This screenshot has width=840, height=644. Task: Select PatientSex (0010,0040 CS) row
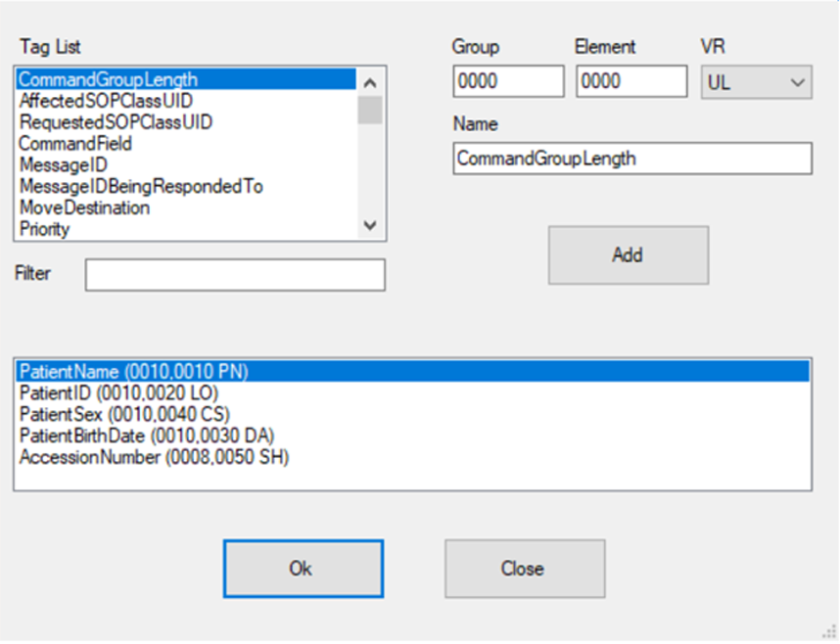click(413, 414)
